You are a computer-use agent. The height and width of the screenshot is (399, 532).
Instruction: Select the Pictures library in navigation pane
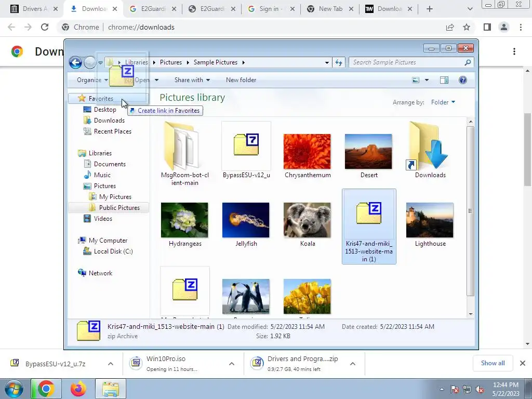[104, 186]
